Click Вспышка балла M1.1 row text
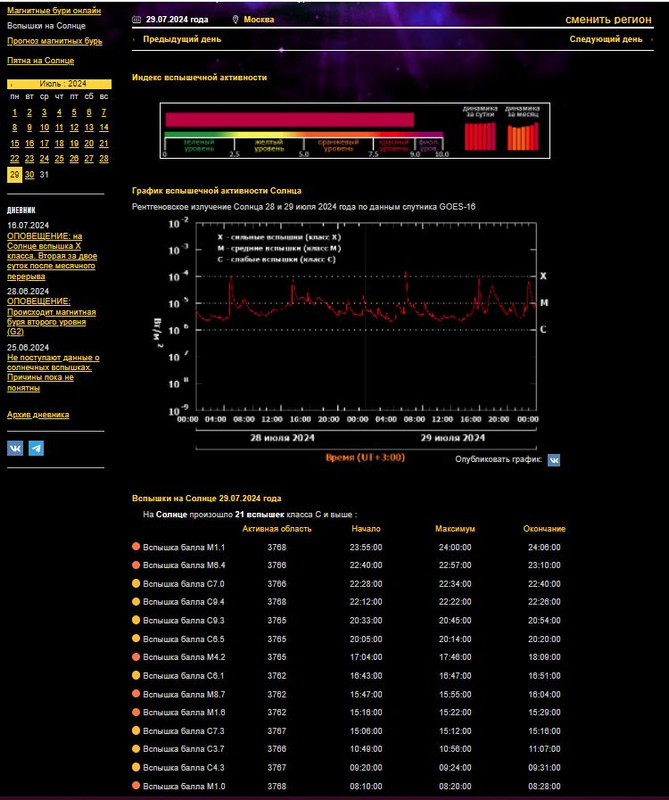 point(184,547)
